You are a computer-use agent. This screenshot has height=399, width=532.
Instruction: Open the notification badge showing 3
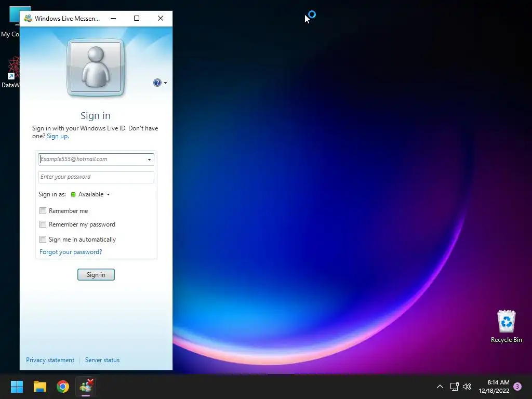pos(517,387)
